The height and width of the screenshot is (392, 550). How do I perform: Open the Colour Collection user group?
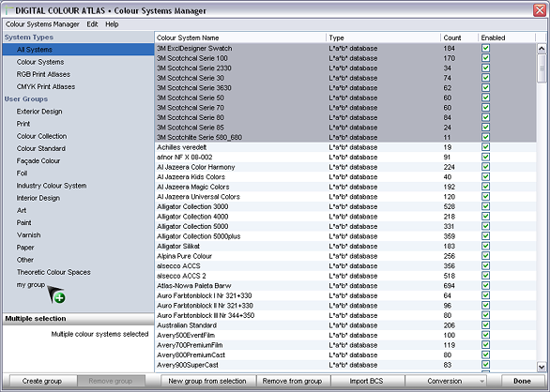(41, 136)
